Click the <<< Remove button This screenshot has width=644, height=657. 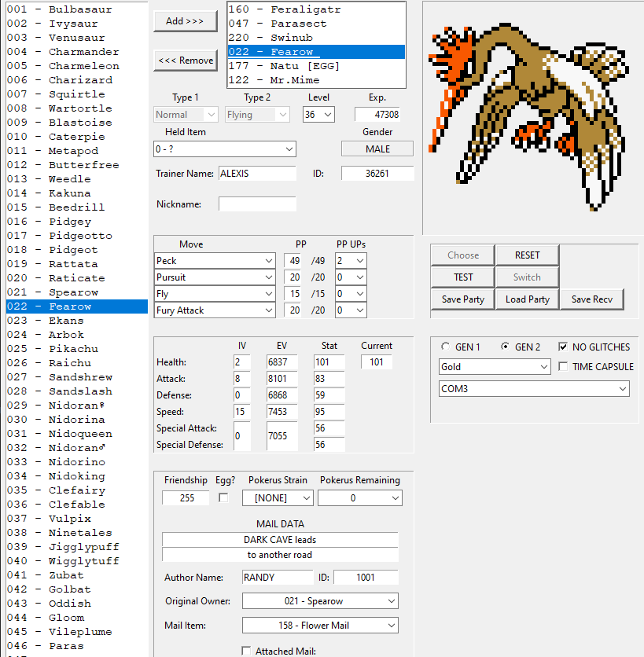[185, 61]
